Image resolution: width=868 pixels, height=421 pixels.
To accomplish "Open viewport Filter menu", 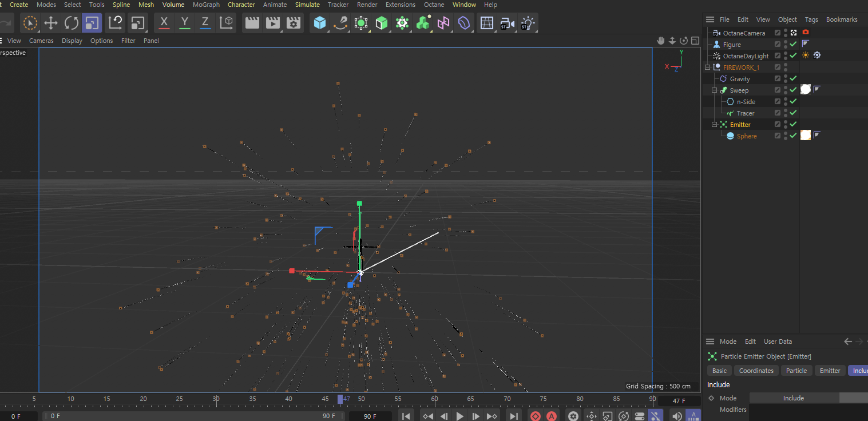I will pyautogui.click(x=128, y=41).
